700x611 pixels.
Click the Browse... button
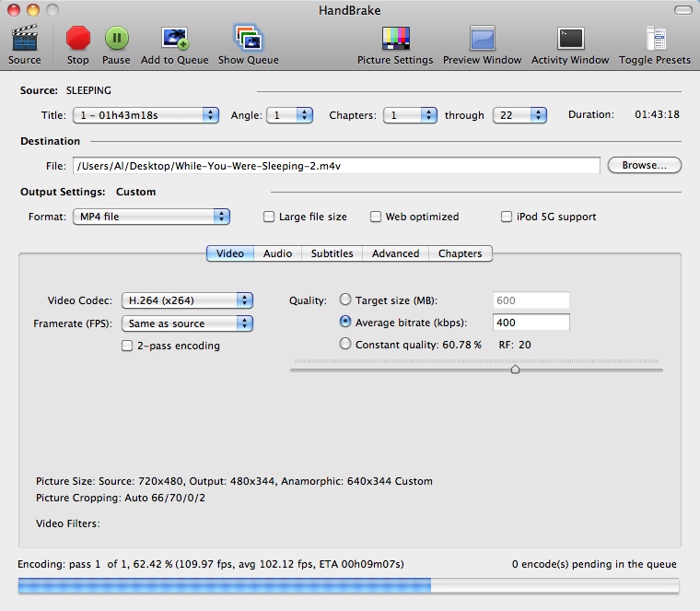[x=644, y=165]
